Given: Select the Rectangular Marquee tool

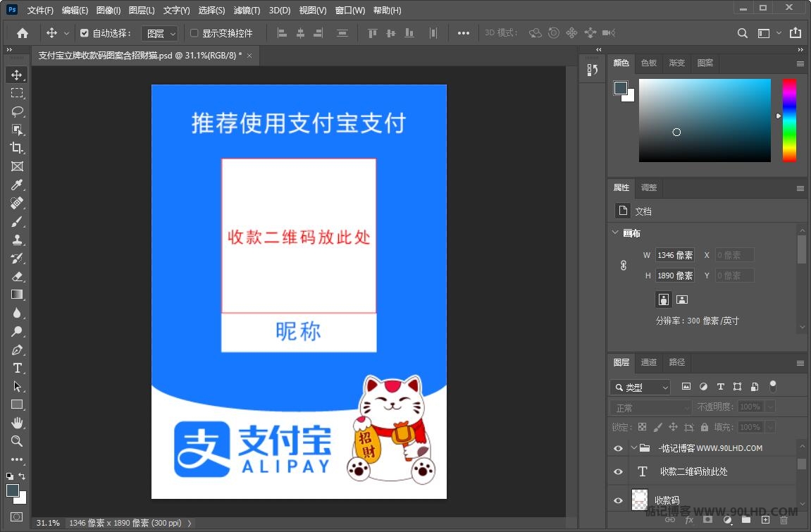Looking at the screenshot, I should coord(16,93).
